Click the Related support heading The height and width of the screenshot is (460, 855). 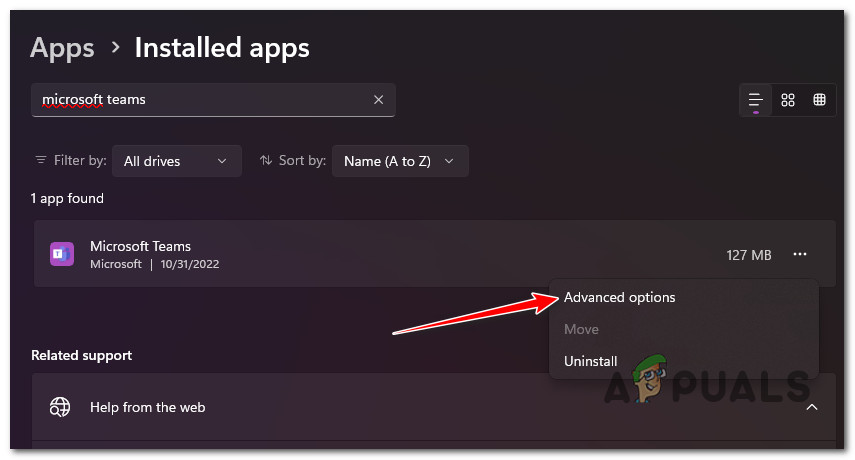[81, 355]
